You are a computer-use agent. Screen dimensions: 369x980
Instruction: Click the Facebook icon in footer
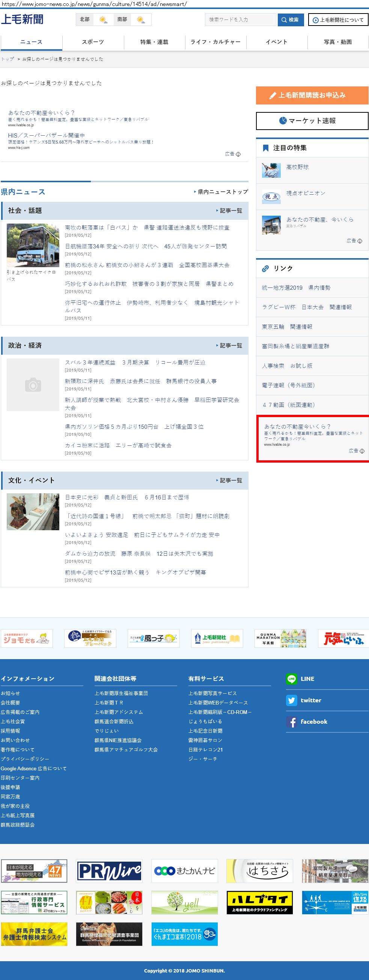pos(291,722)
